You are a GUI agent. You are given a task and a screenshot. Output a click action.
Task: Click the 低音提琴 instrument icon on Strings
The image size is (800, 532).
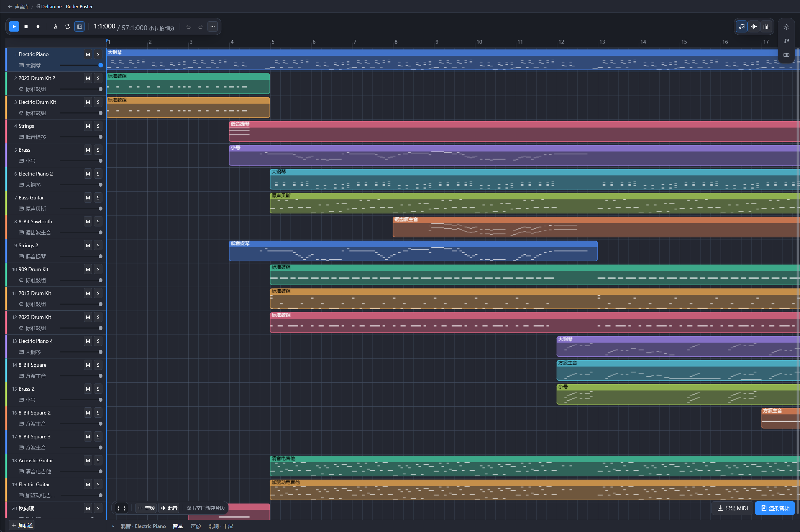click(x=21, y=137)
